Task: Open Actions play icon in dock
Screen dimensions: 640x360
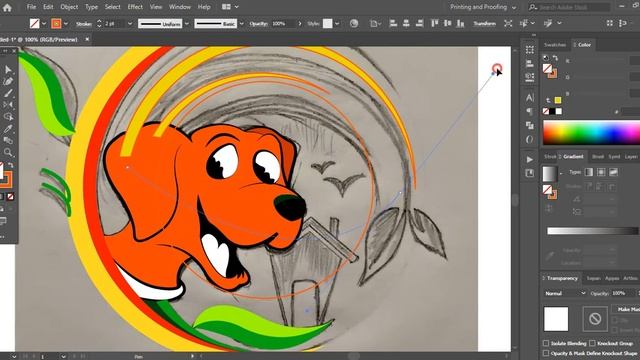Action: click(529, 159)
